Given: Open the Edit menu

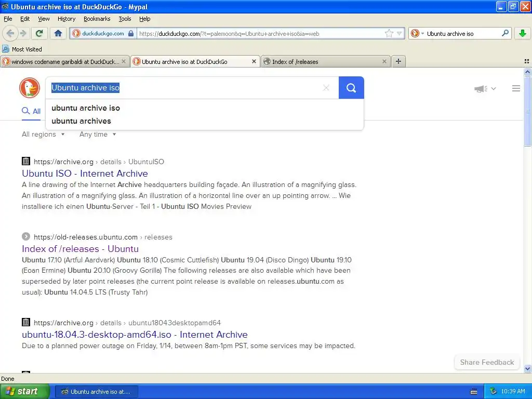Looking at the screenshot, I should coord(25,19).
